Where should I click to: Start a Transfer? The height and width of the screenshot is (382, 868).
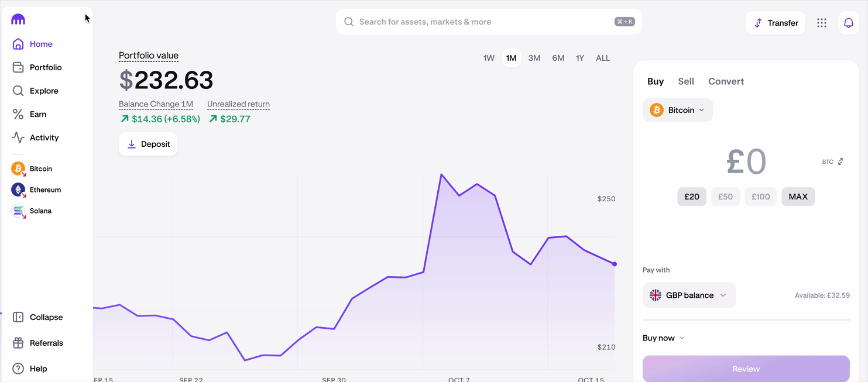point(775,23)
